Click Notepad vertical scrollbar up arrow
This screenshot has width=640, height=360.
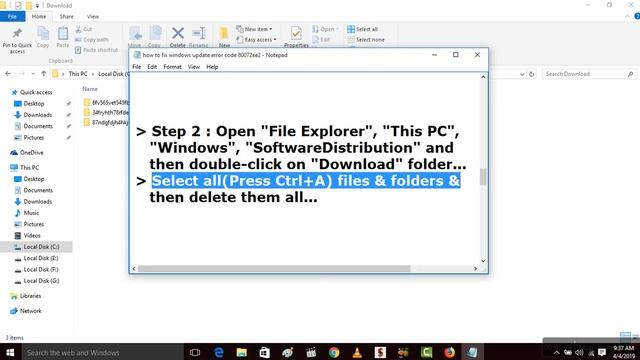tap(483, 77)
